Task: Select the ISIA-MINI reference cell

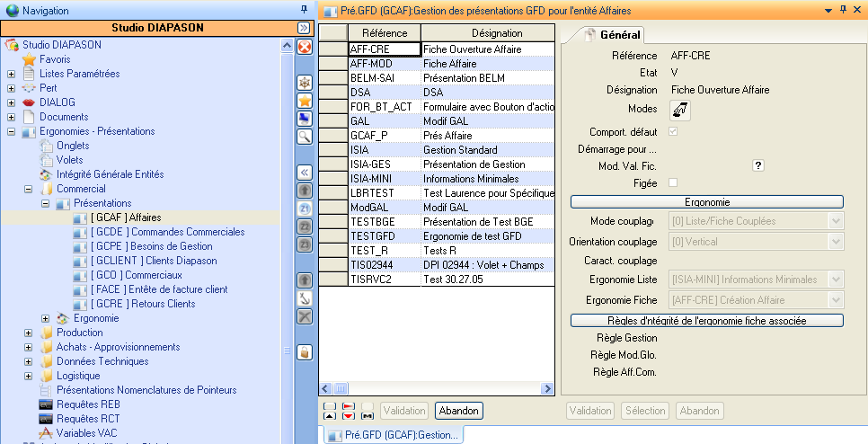Action: click(x=385, y=179)
